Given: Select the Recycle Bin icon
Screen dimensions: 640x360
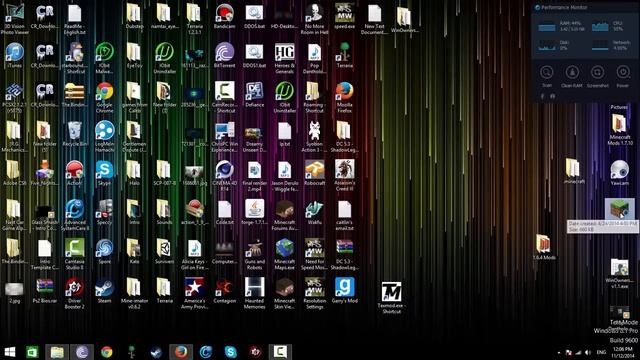Looking at the screenshot, I should pyautogui.click(x=75, y=134).
